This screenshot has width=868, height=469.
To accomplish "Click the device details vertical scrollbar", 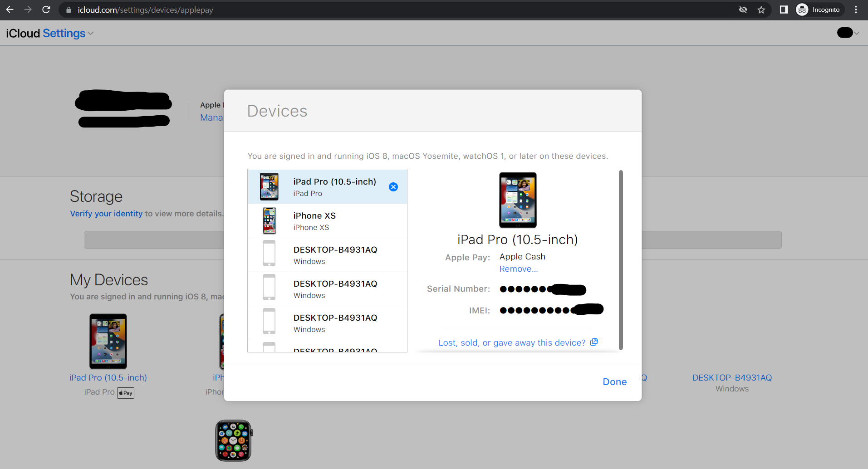I will click(x=621, y=260).
